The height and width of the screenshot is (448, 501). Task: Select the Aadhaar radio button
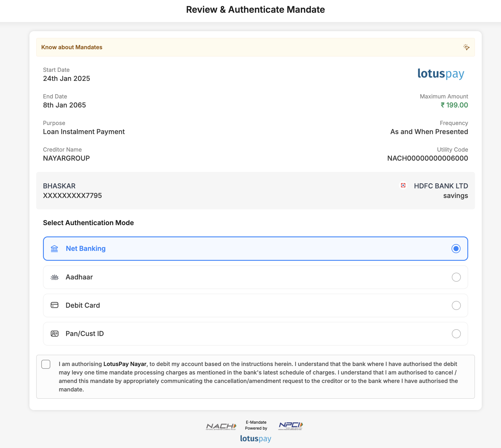coord(456,277)
